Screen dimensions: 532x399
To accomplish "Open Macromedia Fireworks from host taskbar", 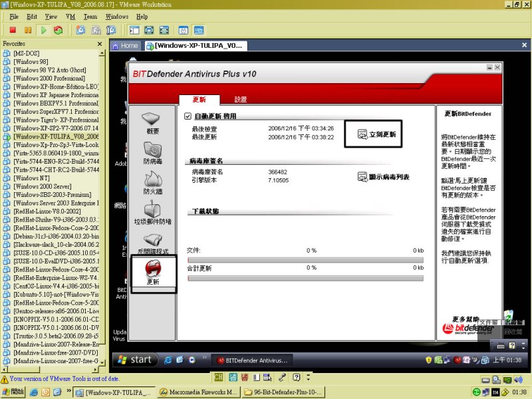I will tap(199, 392).
